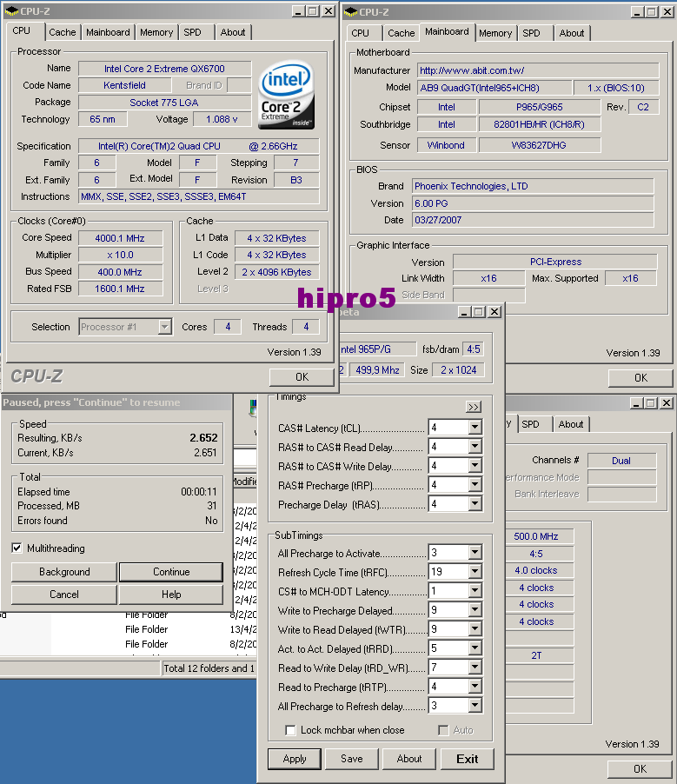Viewport: 677px width, 784px height.
Task: Open Act. to Act. Delayed (tRRD) dropdown
Action: [475, 648]
